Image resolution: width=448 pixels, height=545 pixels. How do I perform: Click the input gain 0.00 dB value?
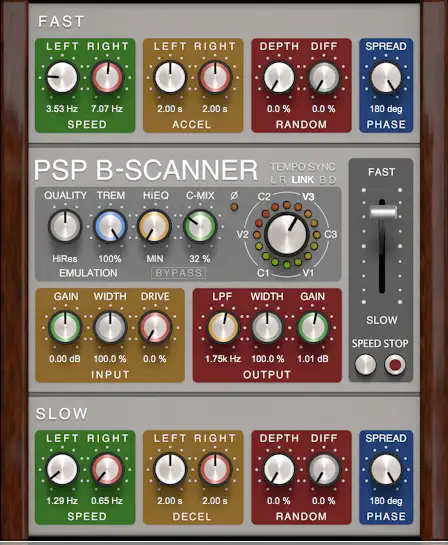click(x=65, y=359)
